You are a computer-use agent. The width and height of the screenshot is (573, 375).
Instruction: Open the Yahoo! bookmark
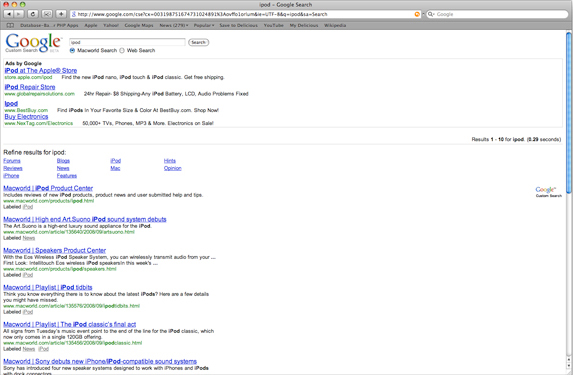[111, 25]
